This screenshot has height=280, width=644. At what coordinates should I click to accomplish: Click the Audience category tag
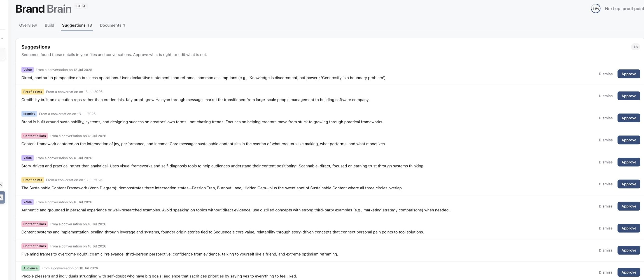pyautogui.click(x=30, y=268)
